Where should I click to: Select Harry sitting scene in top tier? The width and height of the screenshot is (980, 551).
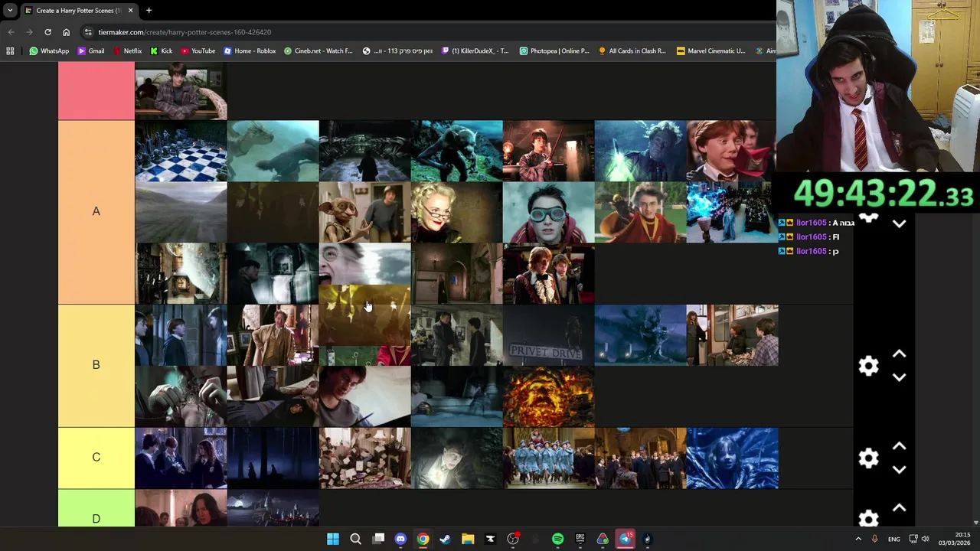[x=181, y=91]
